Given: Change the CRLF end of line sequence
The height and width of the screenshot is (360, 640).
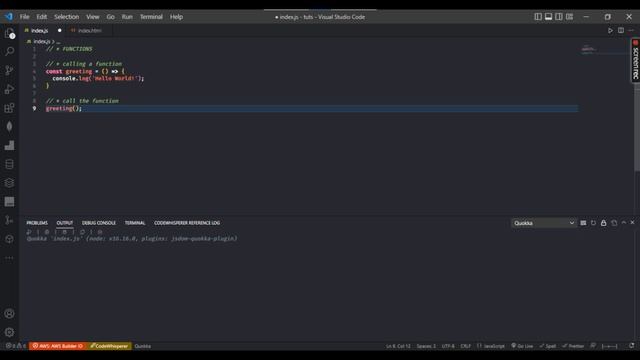Looking at the screenshot, I should pyautogui.click(x=466, y=346).
